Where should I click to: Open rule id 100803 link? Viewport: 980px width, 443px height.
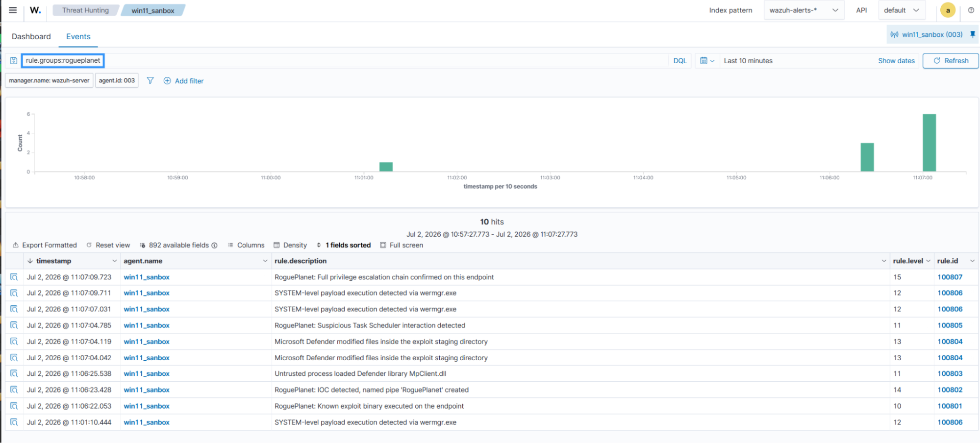950,374
